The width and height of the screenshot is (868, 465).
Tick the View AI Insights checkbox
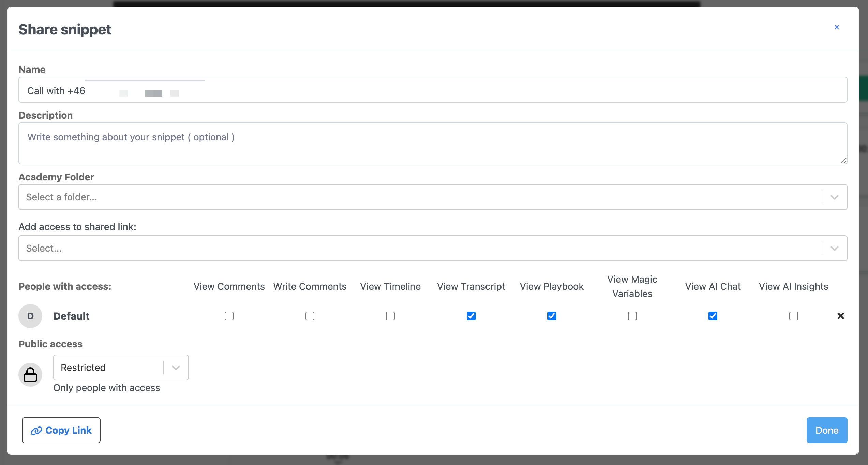(x=794, y=316)
